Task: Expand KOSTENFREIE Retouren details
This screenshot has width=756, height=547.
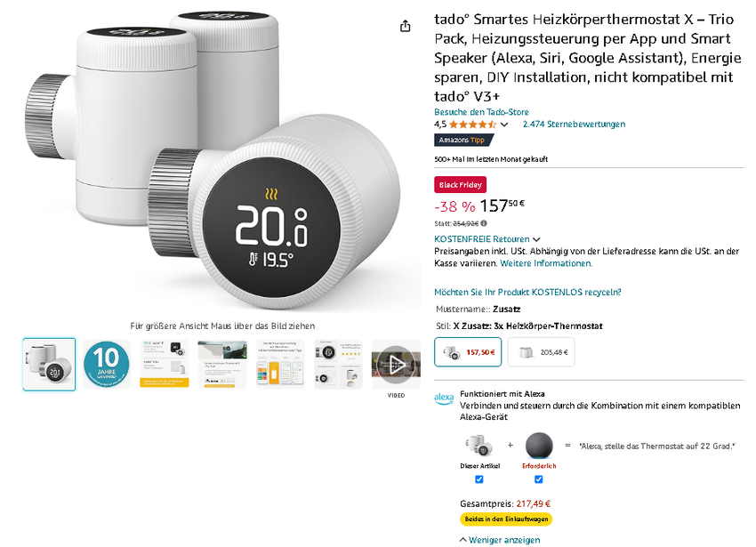Action: click(x=487, y=239)
